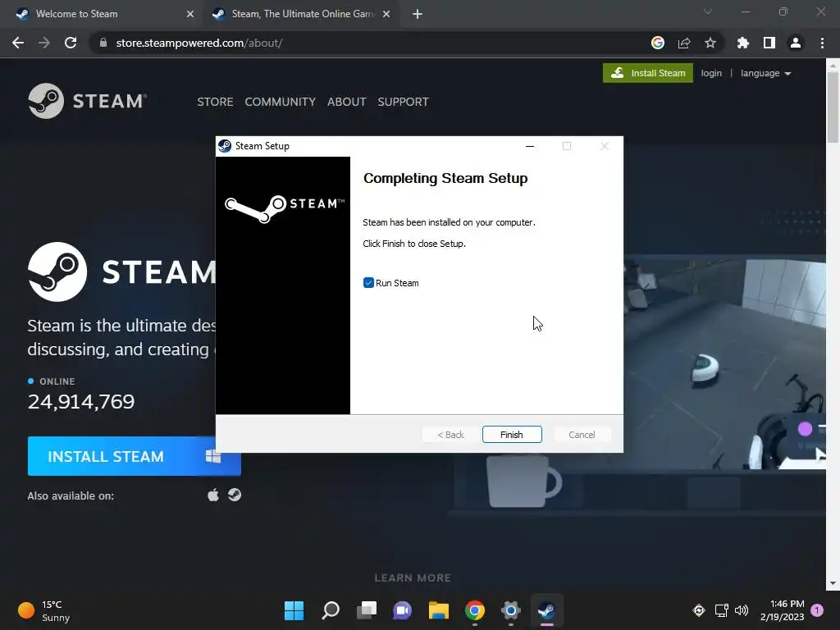Open the ABOUT menu

click(x=347, y=102)
